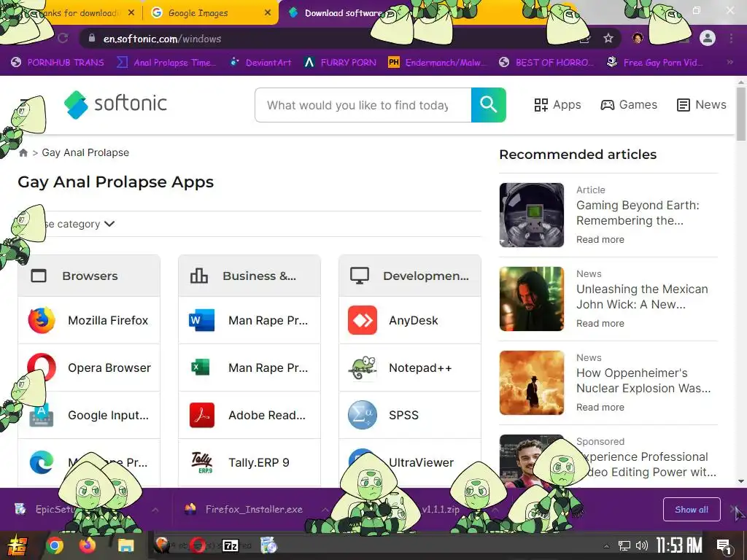
Task: Open options arrow for the EpicSetup download
Action: coord(155,510)
